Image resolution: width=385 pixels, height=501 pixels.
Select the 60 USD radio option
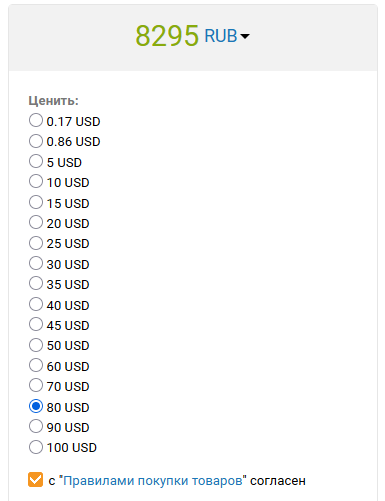36,365
